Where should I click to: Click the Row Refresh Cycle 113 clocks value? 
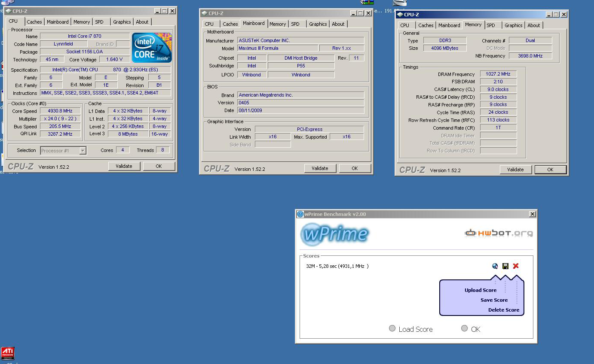[x=498, y=120]
